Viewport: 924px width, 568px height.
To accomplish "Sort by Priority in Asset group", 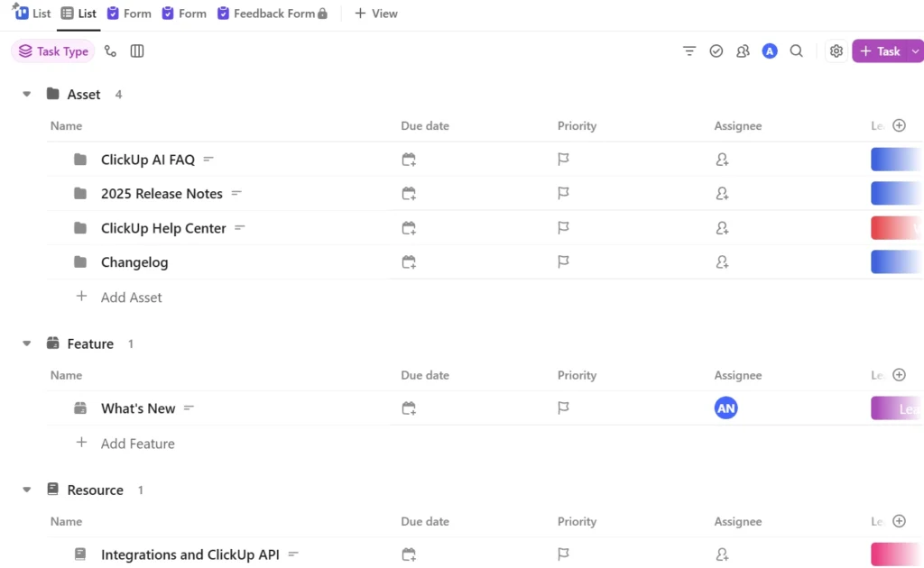I will click(x=577, y=126).
